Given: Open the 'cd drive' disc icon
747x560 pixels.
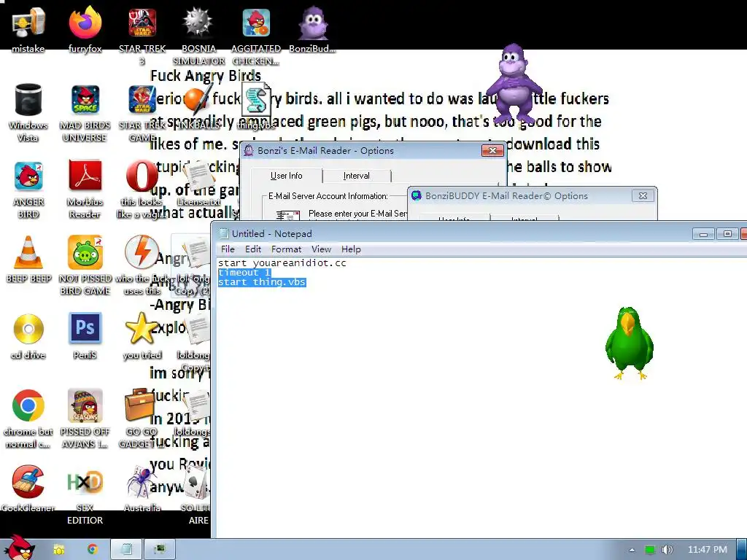Looking at the screenshot, I should pyautogui.click(x=28, y=329).
